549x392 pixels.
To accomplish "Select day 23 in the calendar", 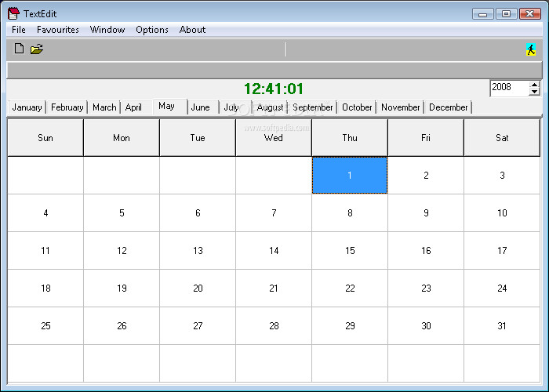I will 426,288.
